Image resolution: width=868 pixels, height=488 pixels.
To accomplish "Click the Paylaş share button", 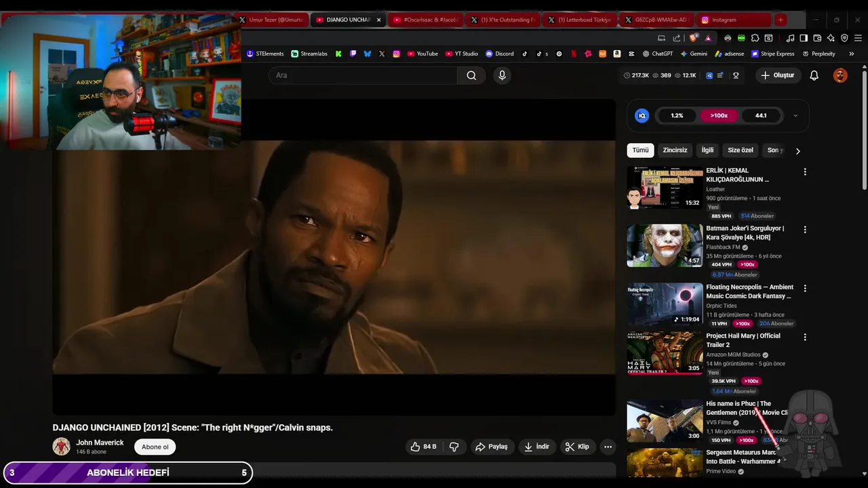I will point(492,447).
